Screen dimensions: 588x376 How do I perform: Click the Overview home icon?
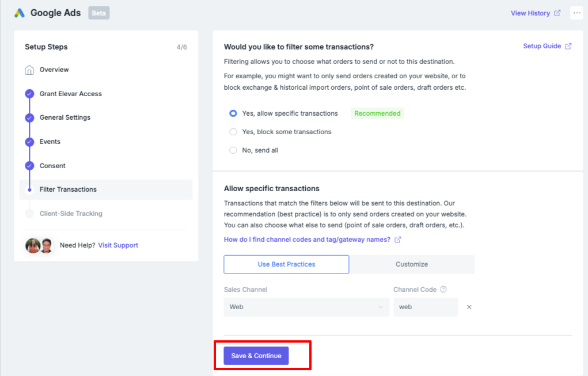(x=29, y=70)
